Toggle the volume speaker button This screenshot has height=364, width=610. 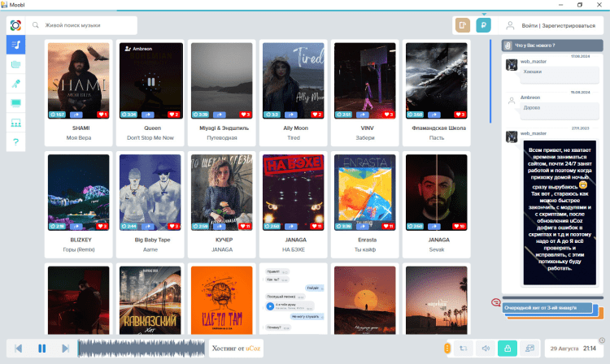pos(486,349)
